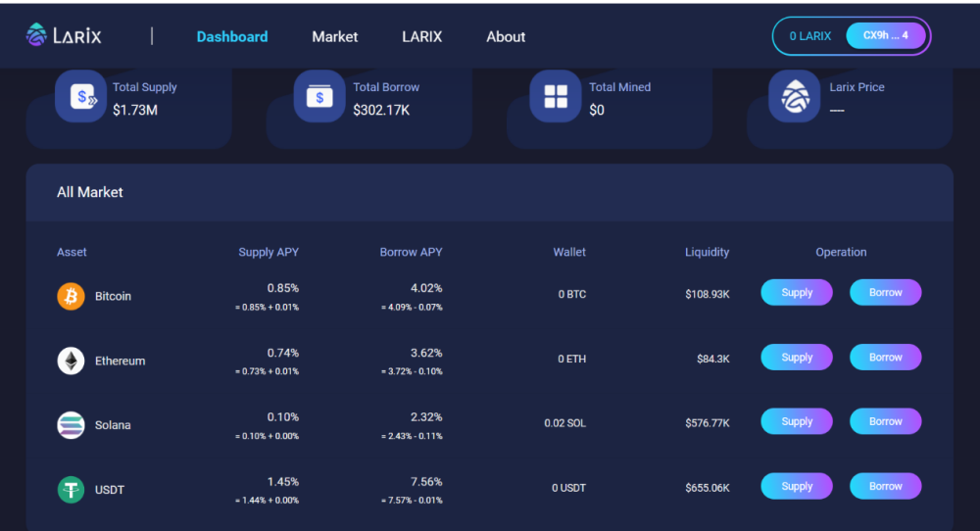This screenshot has height=531, width=980.
Task: Click the $302.17K total borrow value
Action: 381,111
